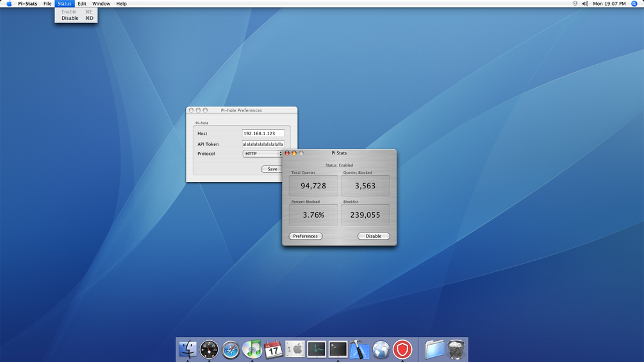Click the API Token input field

click(x=263, y=144)
